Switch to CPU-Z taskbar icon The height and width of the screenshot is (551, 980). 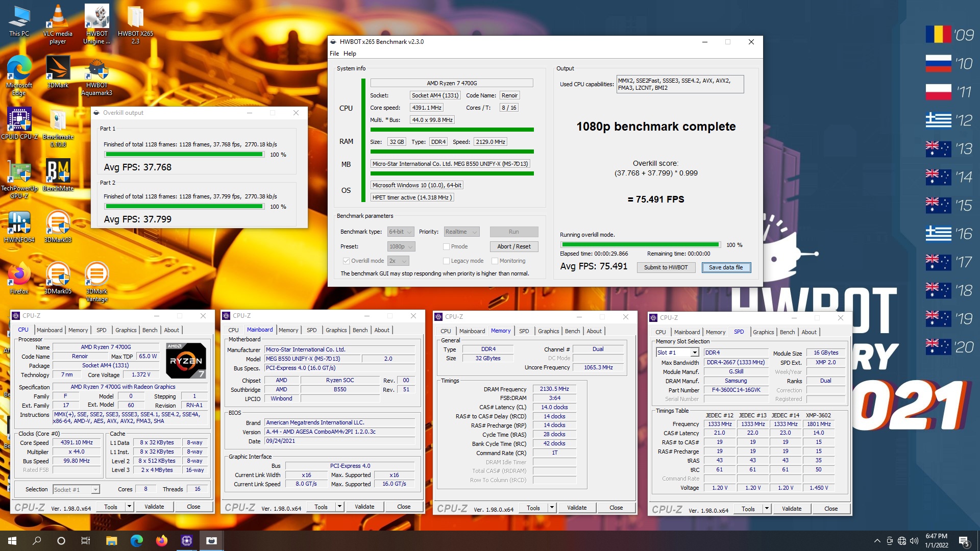pos(187,541)
